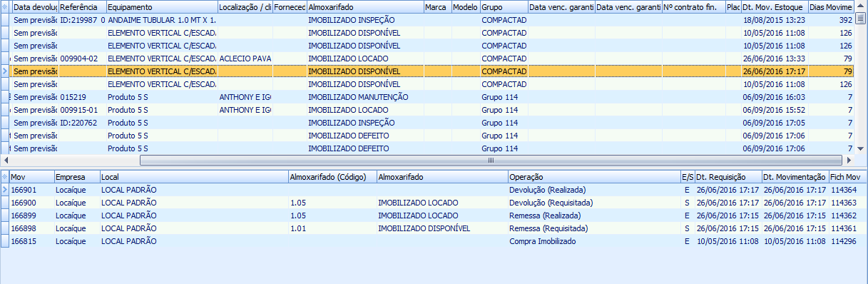Click date 06/09/2016 17:05 cell
The width and height of the screenshot is (868, 284).
pos(775,123)
